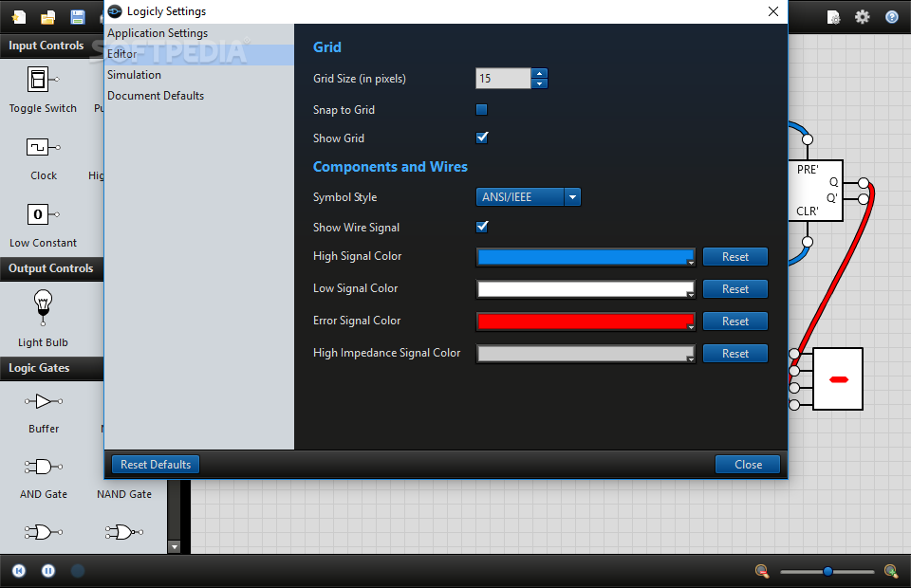Screen dimensions: 911x588
Task: Reset the High Impedance Signal Color
Action: point(735,354)
